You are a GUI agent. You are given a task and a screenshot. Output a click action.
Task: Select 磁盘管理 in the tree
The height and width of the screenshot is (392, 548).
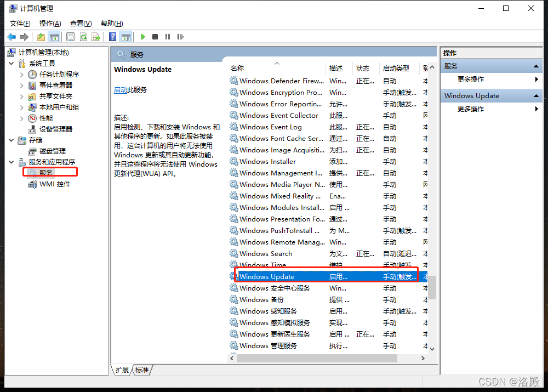click(53, 151)
